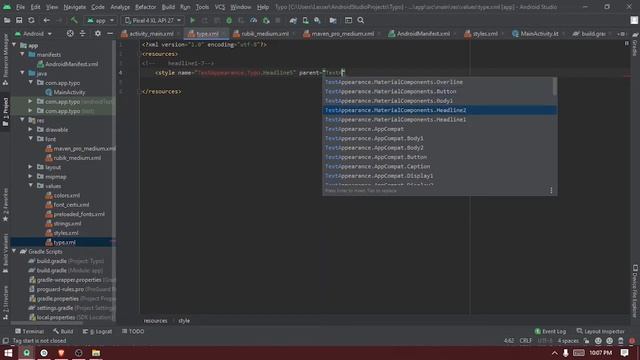The height and width of the screenshot is (360, 640).
Task: Open the Terminal tool window
Action: point(29,331)
